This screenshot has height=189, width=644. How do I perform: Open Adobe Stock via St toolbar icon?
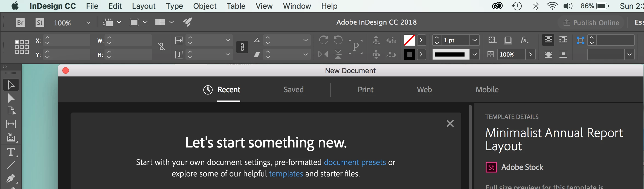(x=40, y=22)
